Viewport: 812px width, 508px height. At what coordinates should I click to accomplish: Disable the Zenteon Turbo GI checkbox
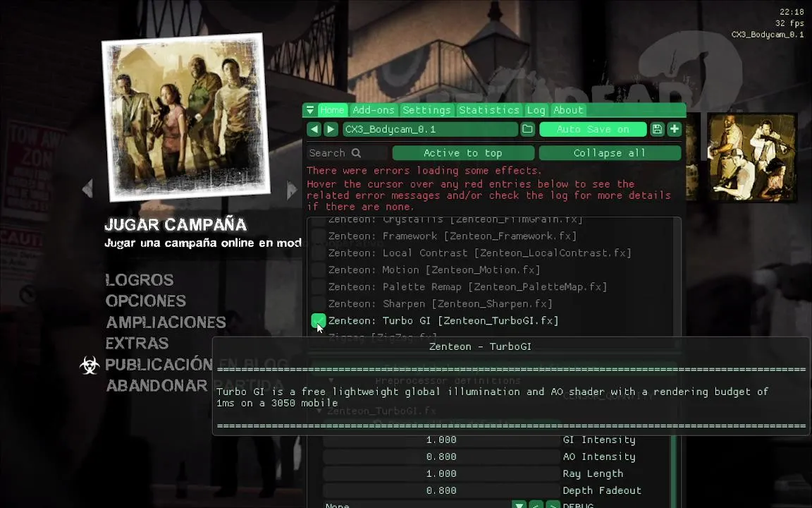click(319, 321)
